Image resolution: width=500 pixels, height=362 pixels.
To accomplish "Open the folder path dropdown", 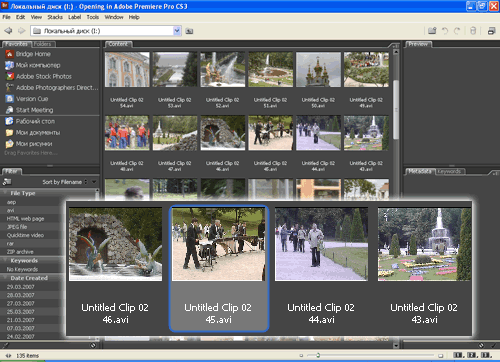I will pos(177,31).
